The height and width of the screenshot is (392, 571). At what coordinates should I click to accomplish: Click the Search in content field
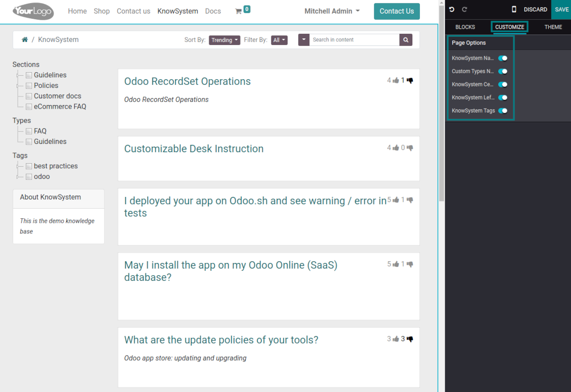(x=354, y=40)
